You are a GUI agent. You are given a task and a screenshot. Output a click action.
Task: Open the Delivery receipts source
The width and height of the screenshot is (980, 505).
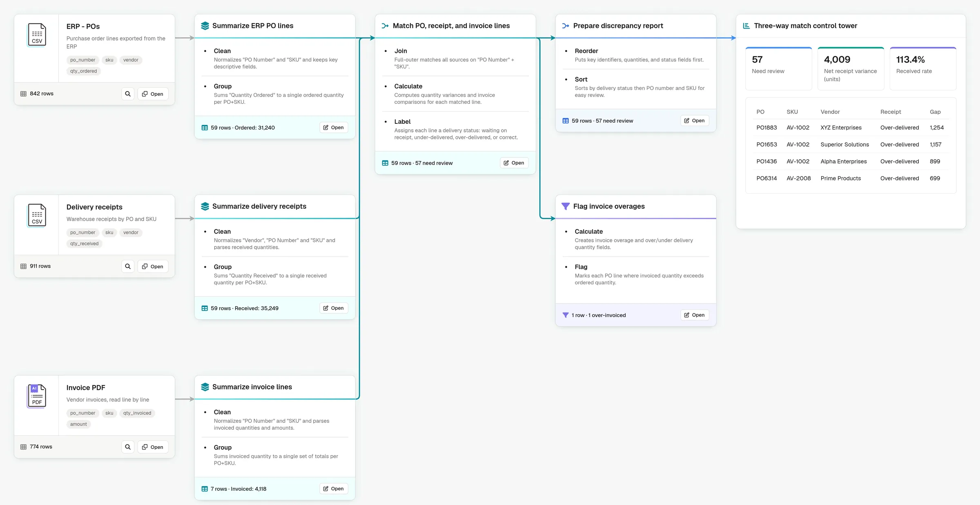(x=153, y=266)
